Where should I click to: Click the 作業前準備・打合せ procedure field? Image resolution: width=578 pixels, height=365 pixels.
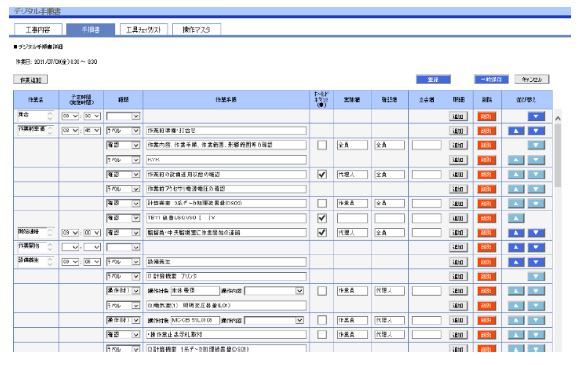coord(226,131)
